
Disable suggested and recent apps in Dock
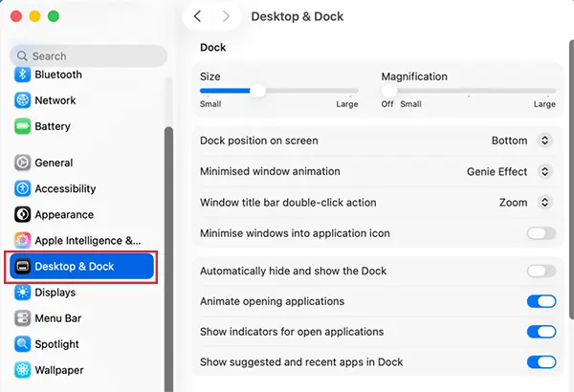click(541, 362)
